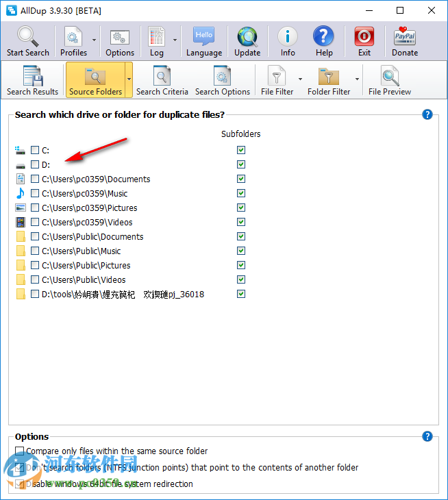Click help icon in the Options section
This screenshot has width=448, height=500.
click(x=427, y=436)
